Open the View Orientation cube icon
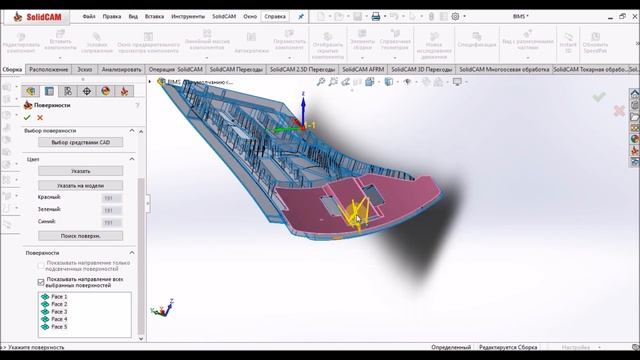Screen dimensions: 640x360 [370, 82]
